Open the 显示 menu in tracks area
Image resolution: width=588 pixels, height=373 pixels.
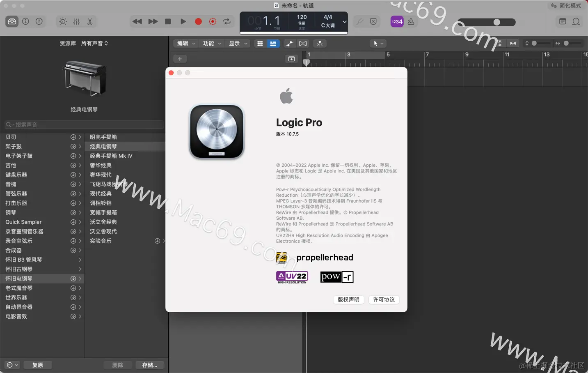[238, 44]
